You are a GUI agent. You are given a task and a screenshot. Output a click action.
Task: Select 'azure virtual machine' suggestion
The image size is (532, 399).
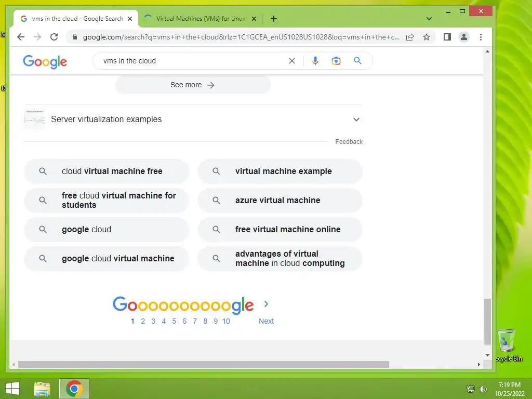[x=280, y=200]
